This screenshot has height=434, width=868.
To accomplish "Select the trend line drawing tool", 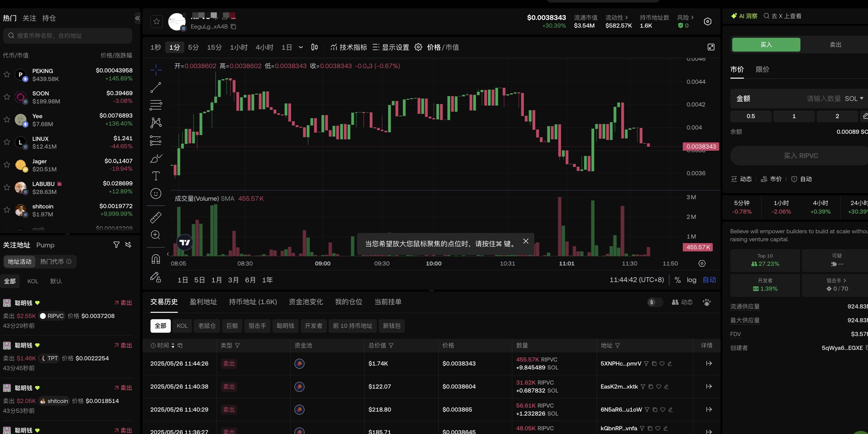I will click(x=155, y=88).
